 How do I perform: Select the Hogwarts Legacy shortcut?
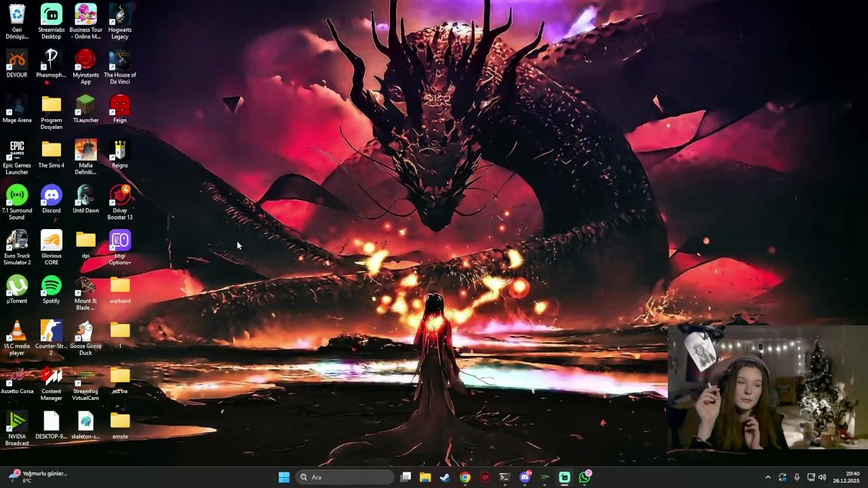tap(120, 22)
